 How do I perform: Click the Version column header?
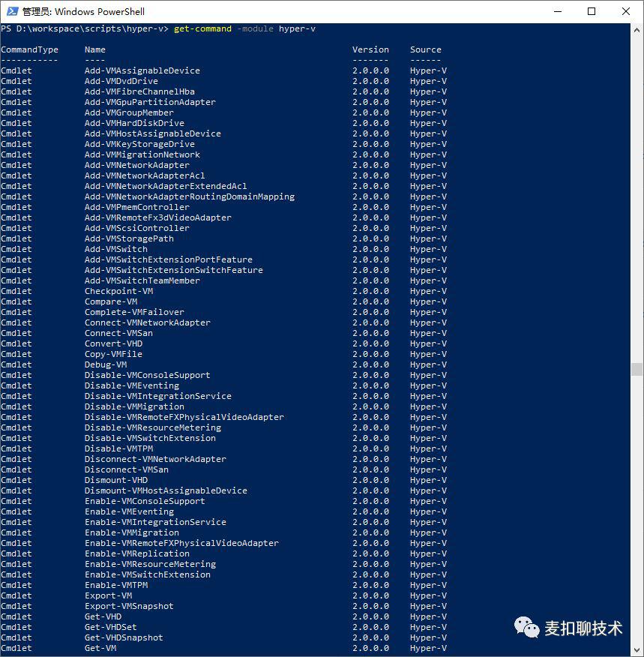(x=370, y=49)
